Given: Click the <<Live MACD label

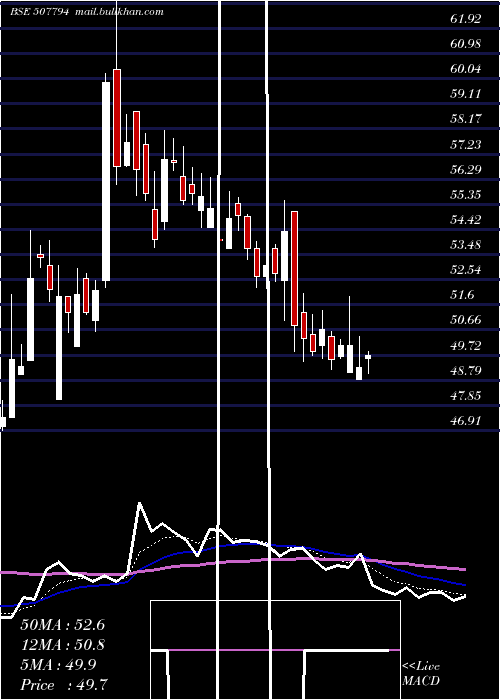Looking at the screenshot, I should (x=421, y=673).
